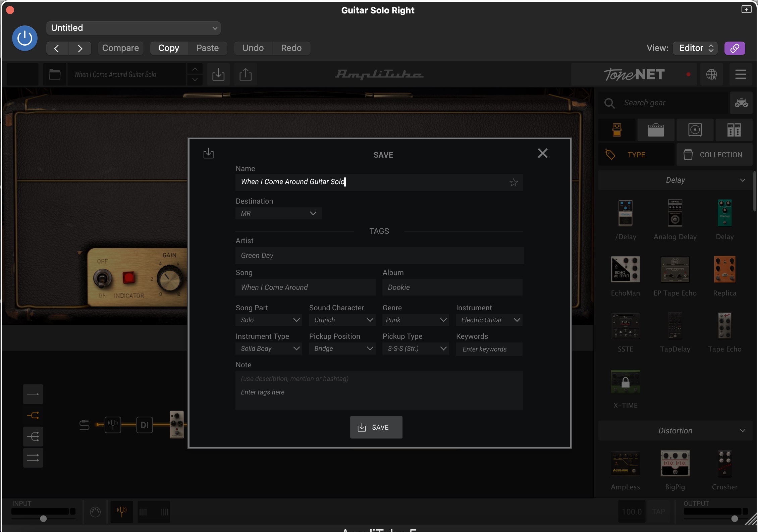This screenshot has height=532, width=758.
Task: Close the SAVE dialog
Action: tap(543, 153)
